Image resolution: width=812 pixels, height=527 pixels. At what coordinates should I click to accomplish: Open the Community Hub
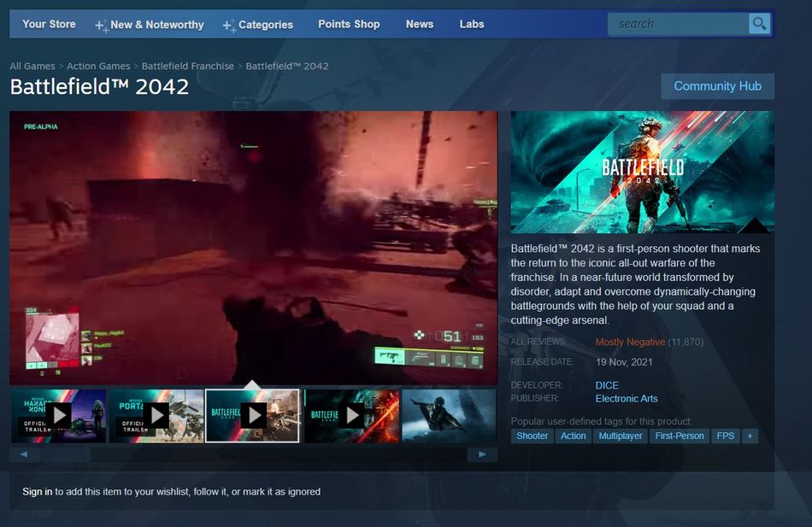718,86
